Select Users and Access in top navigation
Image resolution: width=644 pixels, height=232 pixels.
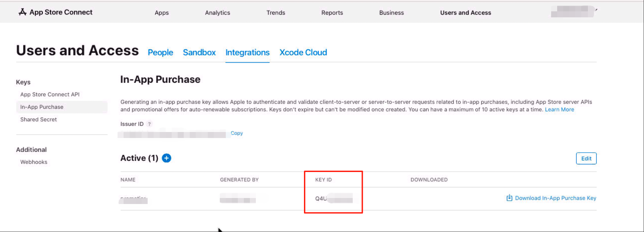click(x=465, y=13)
